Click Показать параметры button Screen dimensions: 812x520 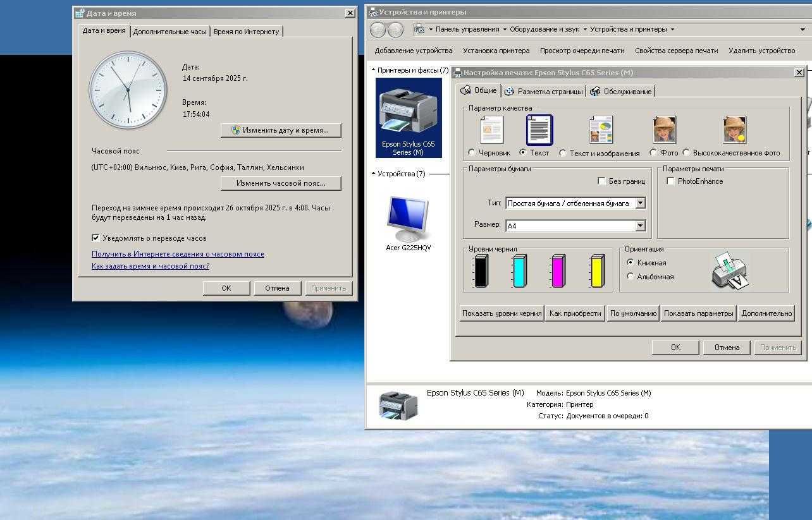click(x=699, y=313)
